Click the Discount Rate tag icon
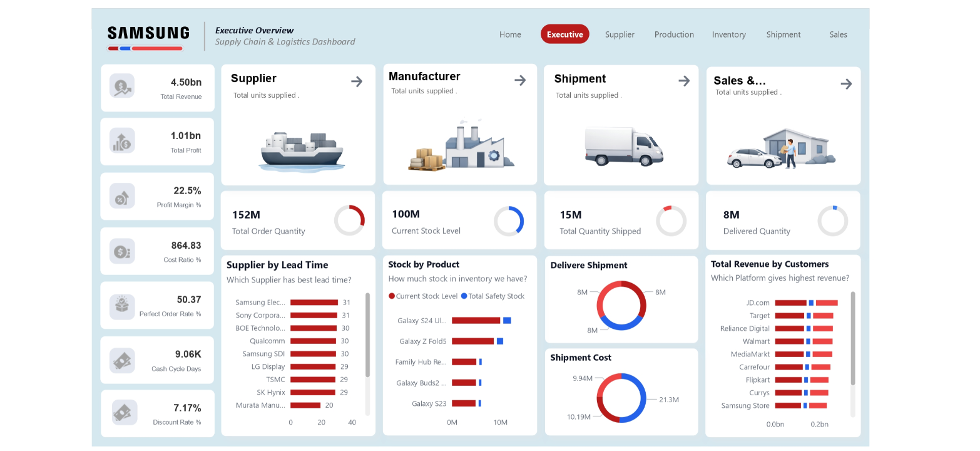This screenshot has width=980, height=451. click(x=125, y=413)
